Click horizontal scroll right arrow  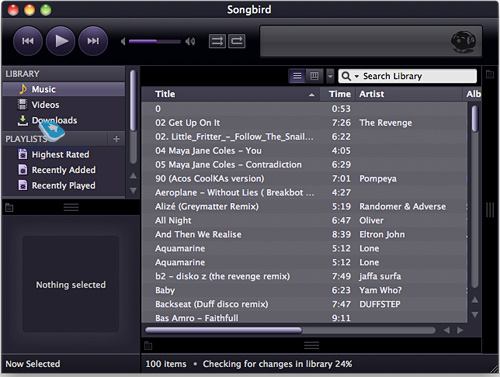click(x=460, y=330)
